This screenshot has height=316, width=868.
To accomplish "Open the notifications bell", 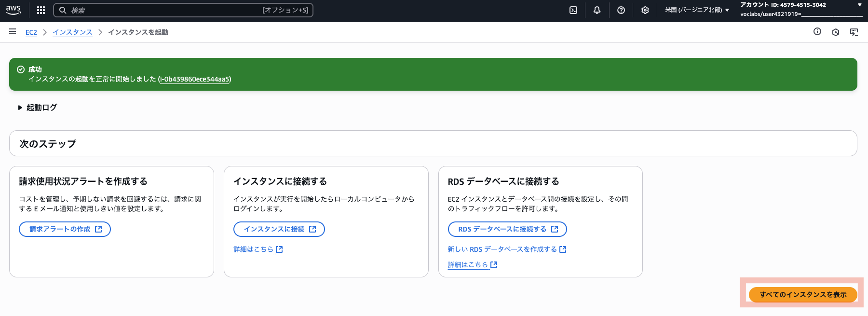I will coord(597,10).
